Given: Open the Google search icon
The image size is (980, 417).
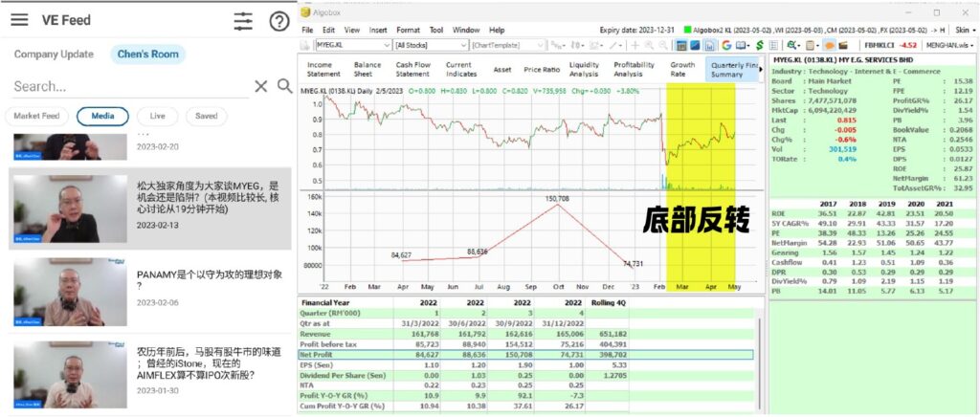Looking at the screenshot, I should pyautogui.click(x=726, y=46).
